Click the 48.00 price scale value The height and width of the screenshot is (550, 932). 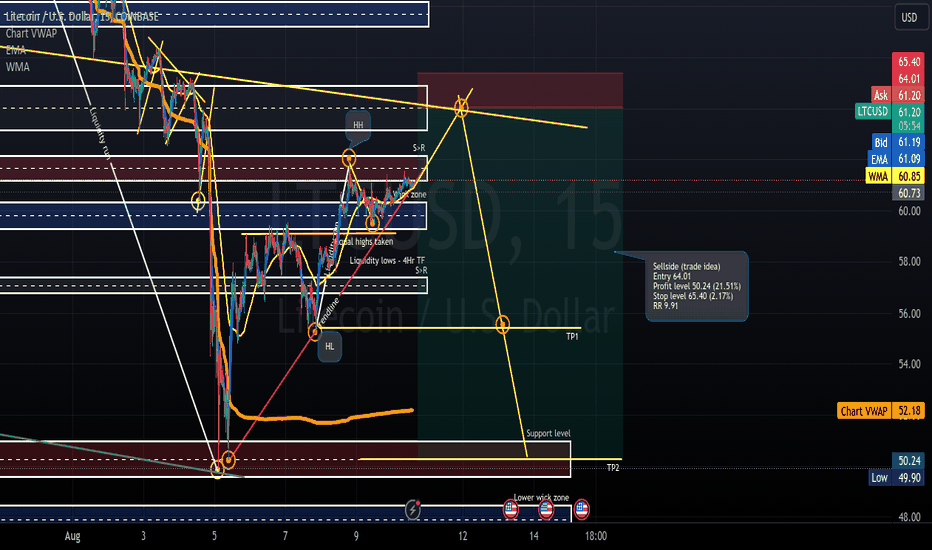click(x=909, y=517)
